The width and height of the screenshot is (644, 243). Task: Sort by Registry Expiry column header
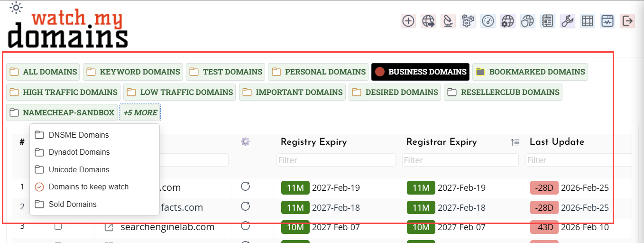pos(313,142)
